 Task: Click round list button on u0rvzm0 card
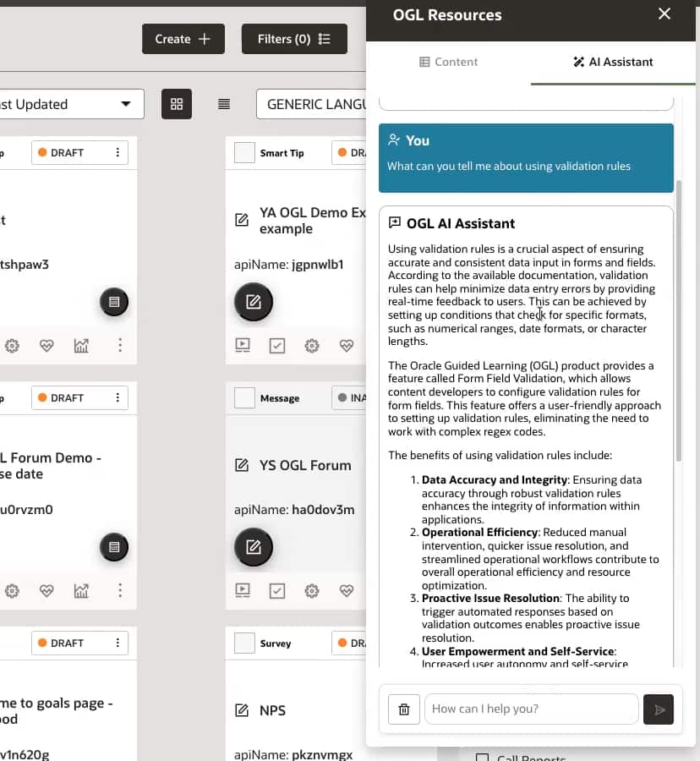[114, 547]
